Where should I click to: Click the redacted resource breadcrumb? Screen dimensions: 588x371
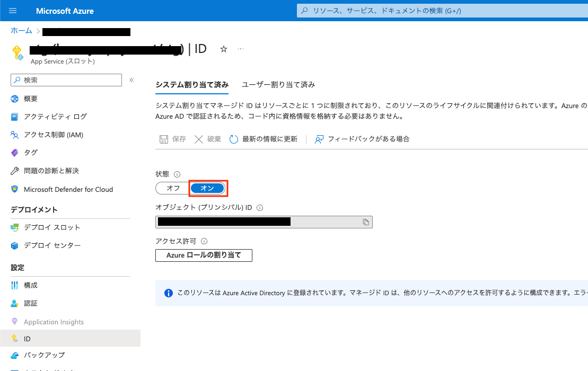tap(86, 31)
